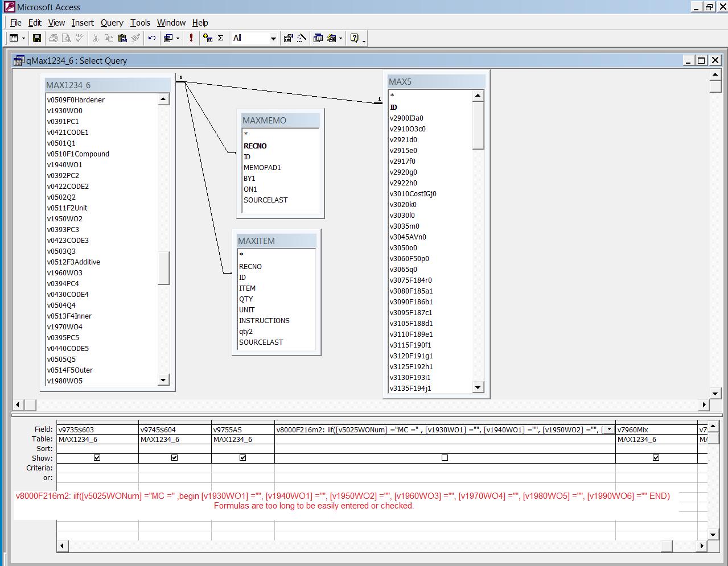
Task: Expand the Query Type dropdown arrow
Action: click(178, 38)
